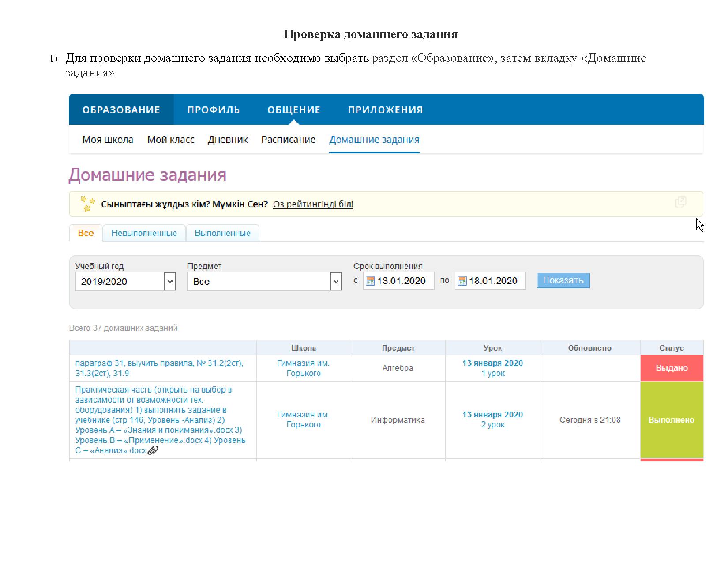Switch to the Выполненные tab
728x563 pixels.
222,233
